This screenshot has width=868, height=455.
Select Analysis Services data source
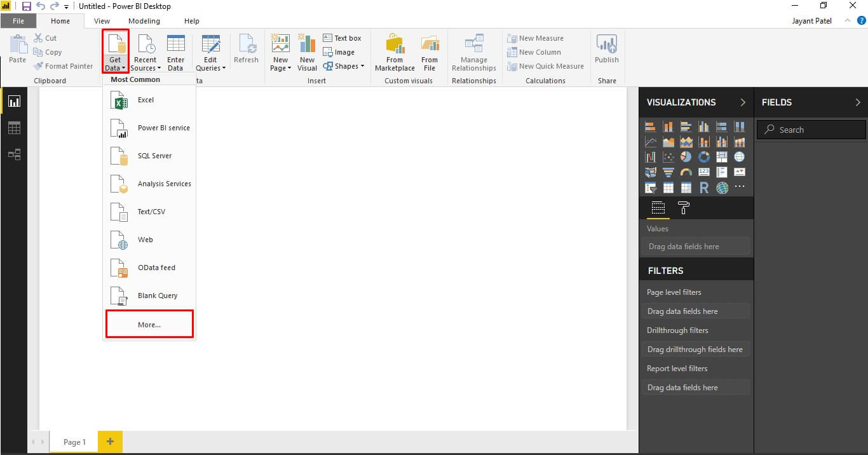pos(149,184)
